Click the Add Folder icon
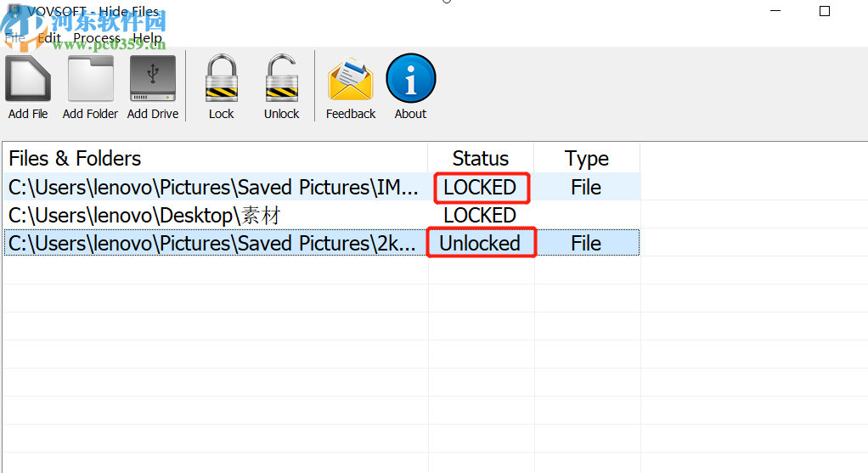The height and width of the screenshot is (473, 868). (x=90, y=81)
